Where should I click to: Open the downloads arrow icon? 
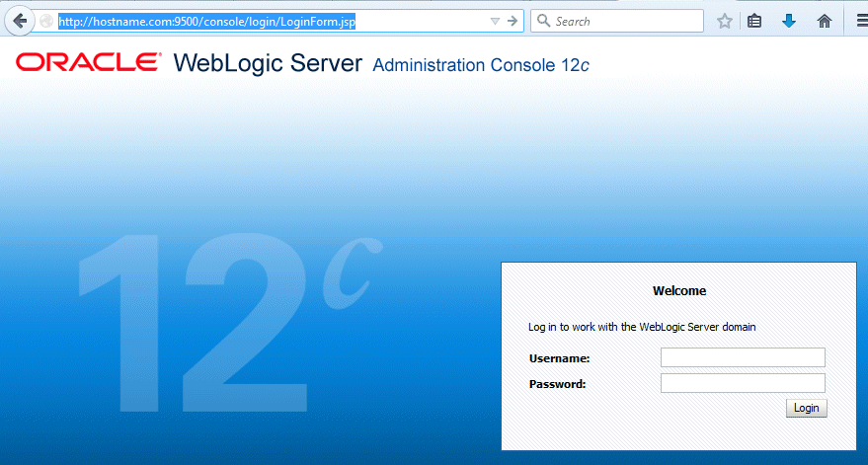point(789,22)
